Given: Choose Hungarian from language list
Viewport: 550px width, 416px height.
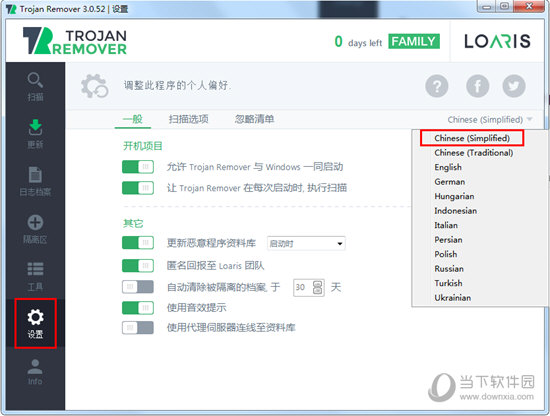Looking at the screenshot, I should [x=454, y=196].
